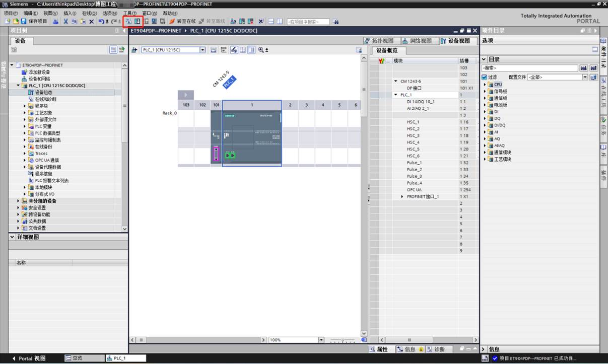The image size is (608, 364).
Task: Collapse the 目录 catalog section
Action: click(484, 59)
